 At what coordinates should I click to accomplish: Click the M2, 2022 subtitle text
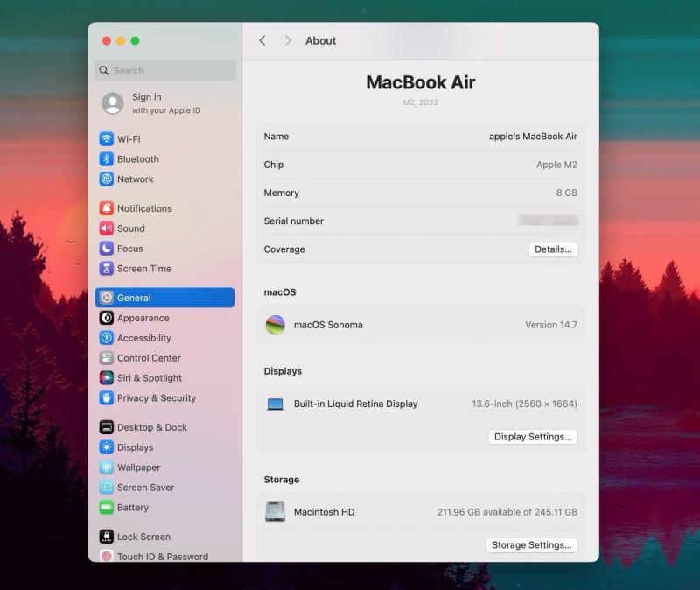click(421, 102)
